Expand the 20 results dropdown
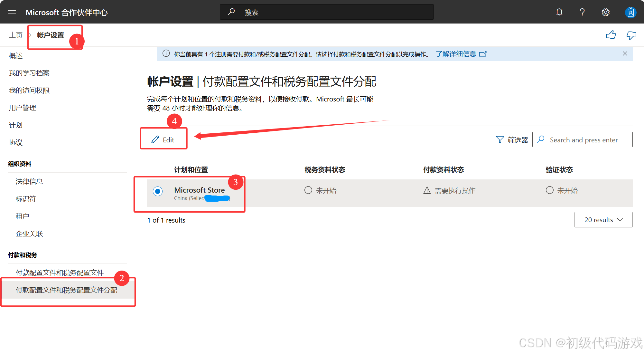Image resolution: width=644 pixels, height=354 pixels. (603, 220)
